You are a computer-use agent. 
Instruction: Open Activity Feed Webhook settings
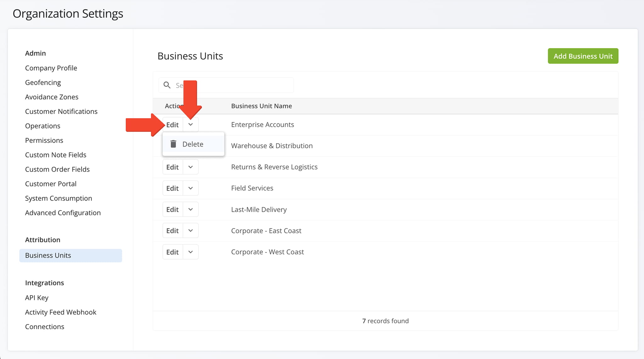(x=61, y=312)
